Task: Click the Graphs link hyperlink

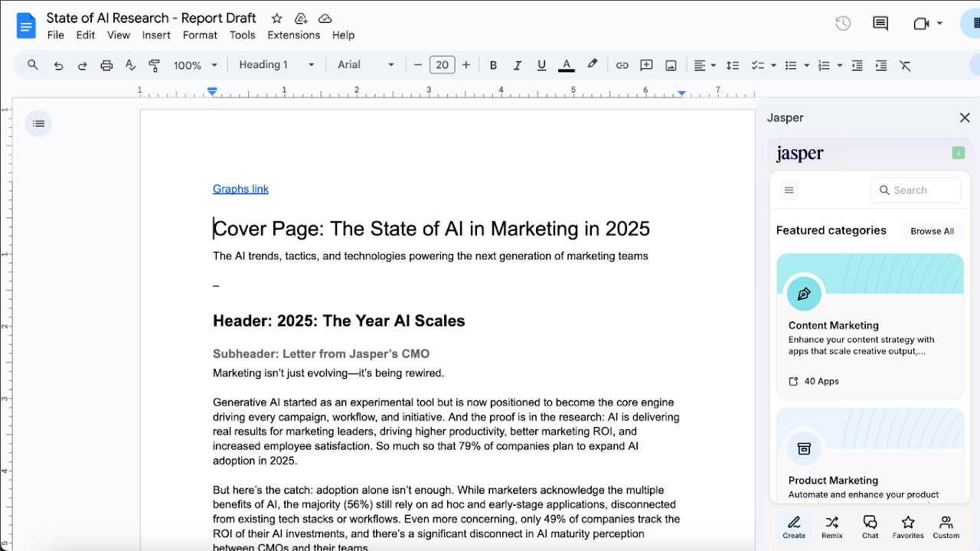Action: click(x=240, y=189)
